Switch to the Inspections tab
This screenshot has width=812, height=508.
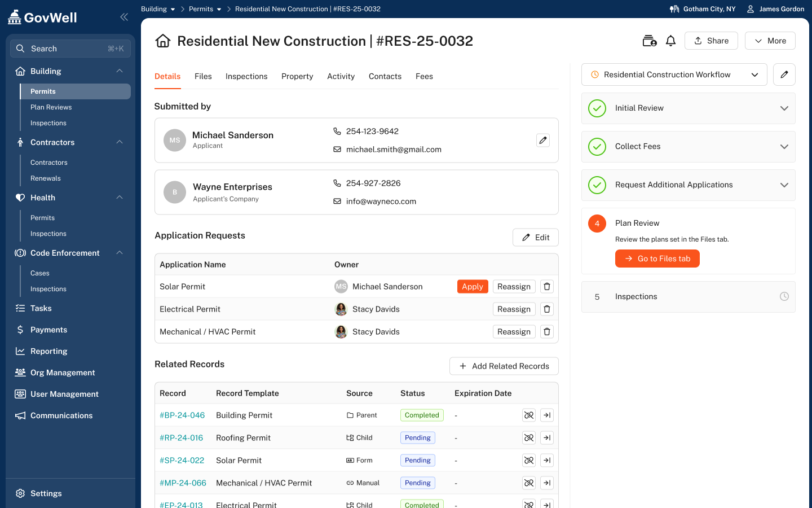tap(246, 76)
